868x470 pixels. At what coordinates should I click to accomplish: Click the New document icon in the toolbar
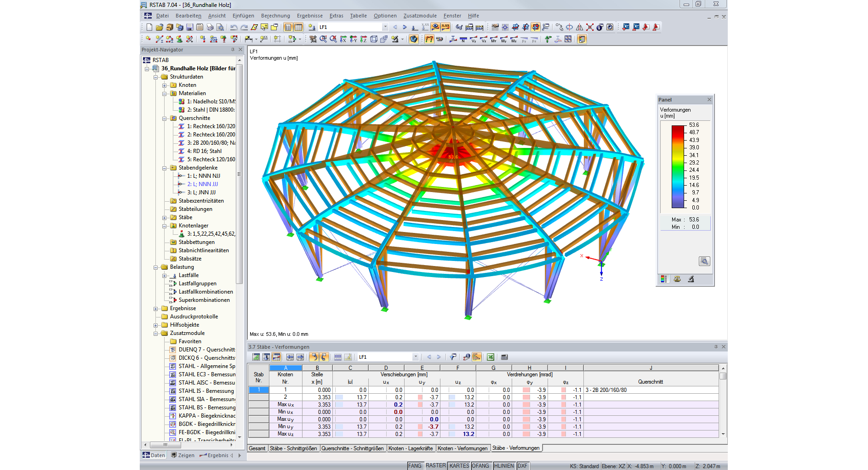(x=149, y=27)
